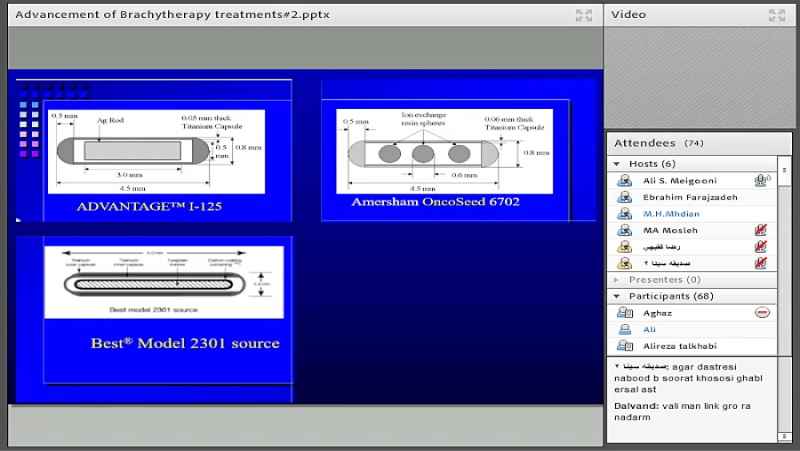The image size is (800, 451).
Task: Collapse the Hosts (6) group
Action: click(x=616, y=164)
